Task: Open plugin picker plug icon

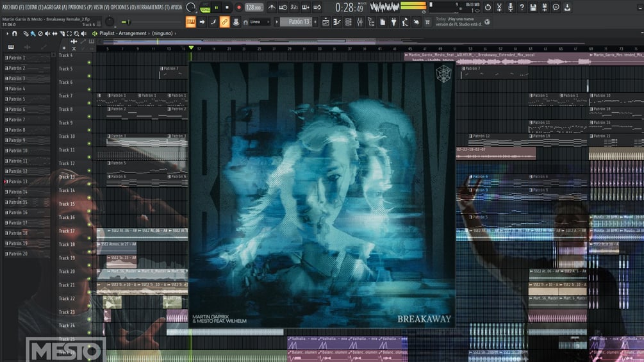Action: pyautogui.click(x=393, y=22)
